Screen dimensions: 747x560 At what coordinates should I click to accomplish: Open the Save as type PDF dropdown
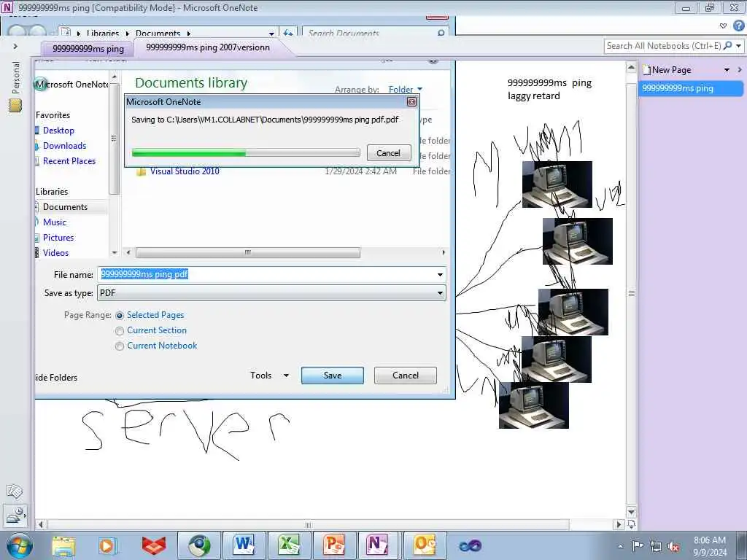pyautogui.click(x=440, y=293)
